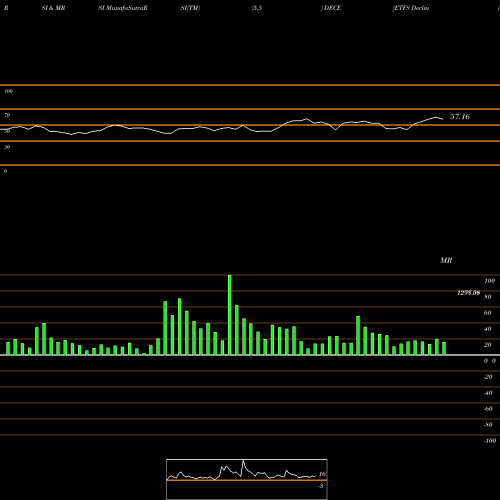The width and height of the screenshot is (500, 500).
Task: Click the 0 label on the RSI panel
Action: point(5,171)
